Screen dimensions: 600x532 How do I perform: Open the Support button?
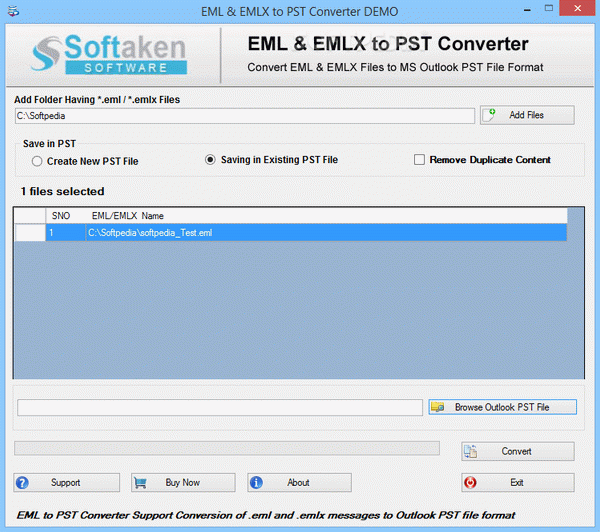point(67,483)
